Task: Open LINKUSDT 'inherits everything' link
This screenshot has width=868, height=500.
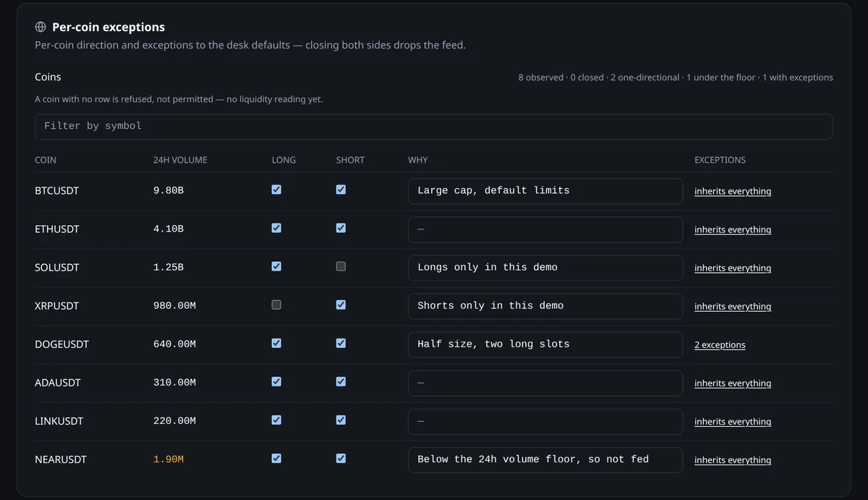Action: [733, 421]
